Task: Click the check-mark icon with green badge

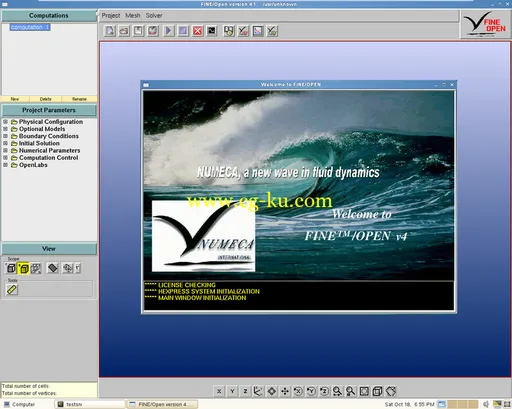Action: click(272, 31)
